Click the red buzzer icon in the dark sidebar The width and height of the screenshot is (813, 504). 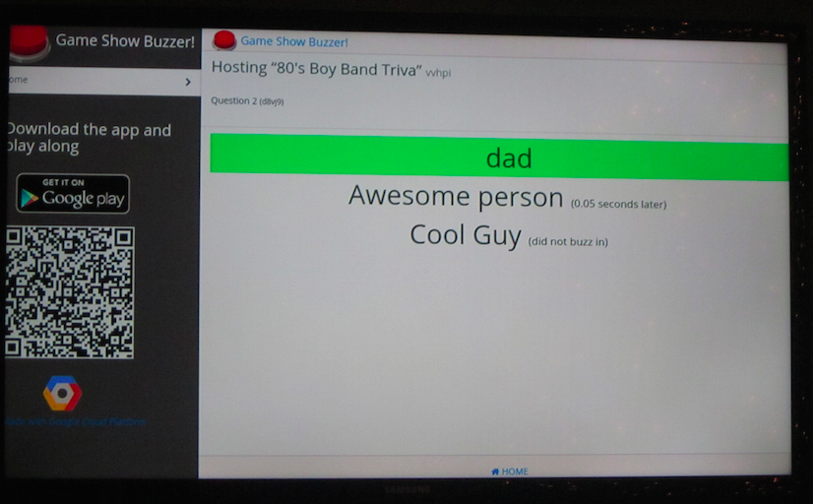pos(29,43)
